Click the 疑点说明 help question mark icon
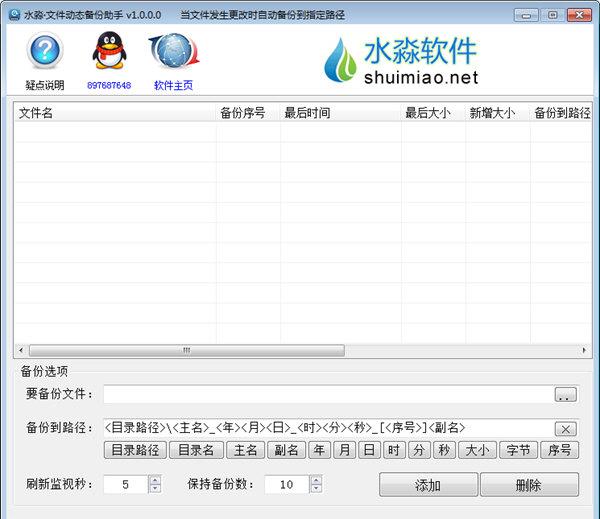Image resolution: width=600 pixels, height=519 pixels. click(44, 52)
